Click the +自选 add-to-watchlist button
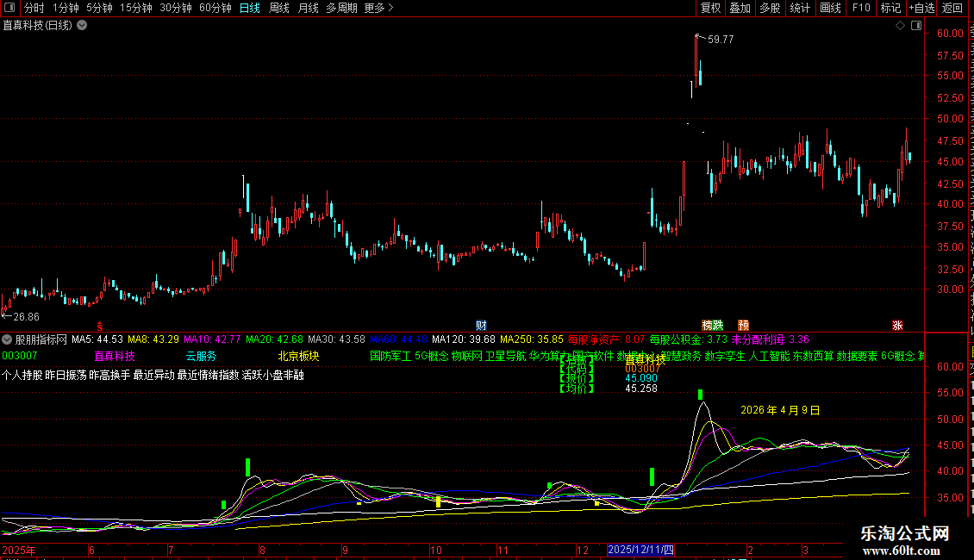Screen dimensions: 974x560 [921, 8]
